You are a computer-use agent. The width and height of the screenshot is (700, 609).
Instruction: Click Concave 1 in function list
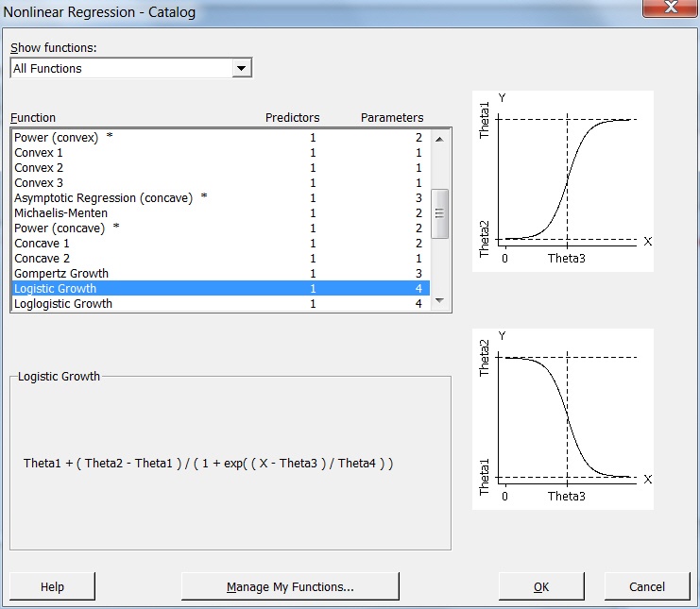click(x=42, y=244)
